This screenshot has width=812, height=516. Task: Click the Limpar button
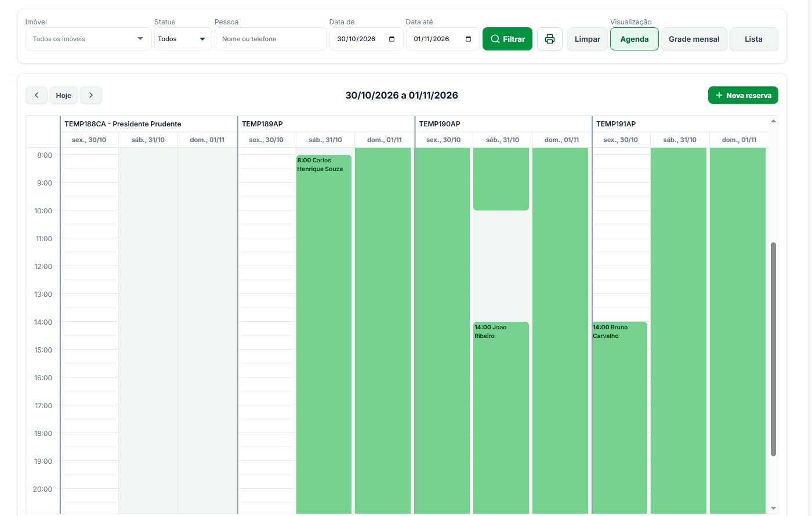588,39
